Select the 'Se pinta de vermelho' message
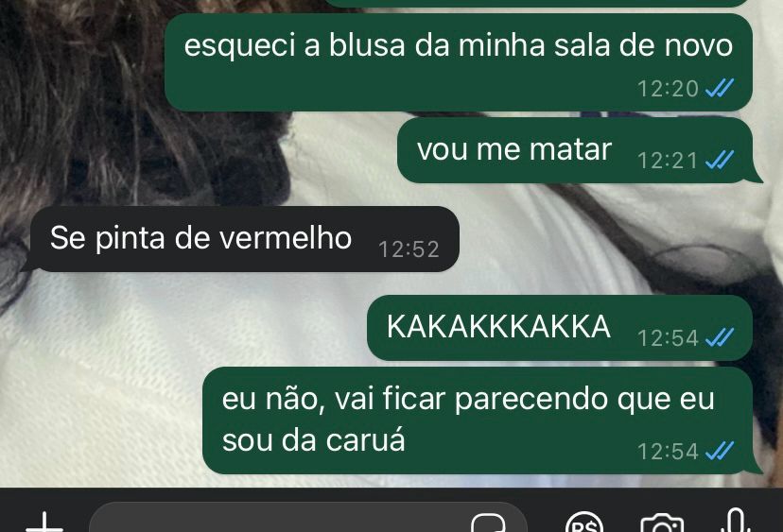The width and height of the screenshot is (783, 532). 245,239
